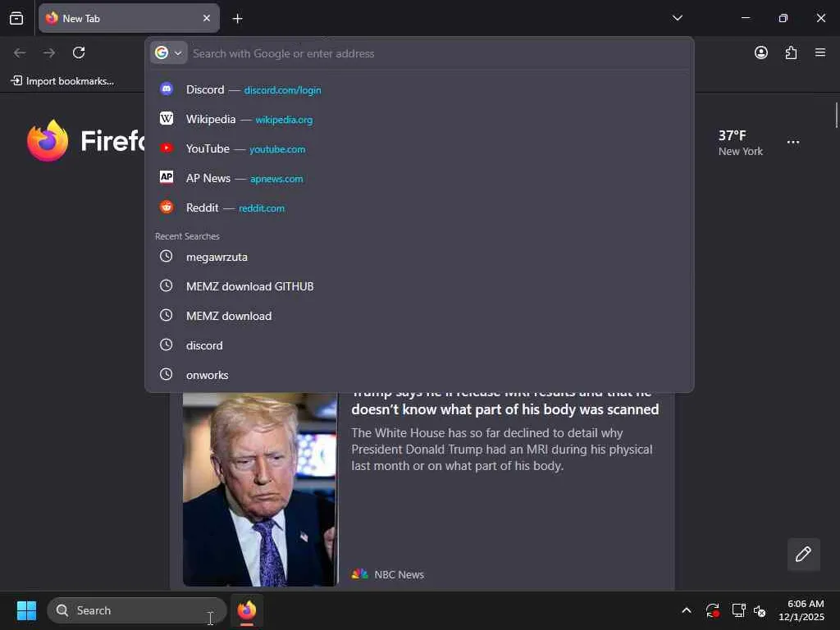Open the clock showing 6:06 AM
Image resolution: width=840 pixels, height=630 pixels.
click(x=801, y=610)
